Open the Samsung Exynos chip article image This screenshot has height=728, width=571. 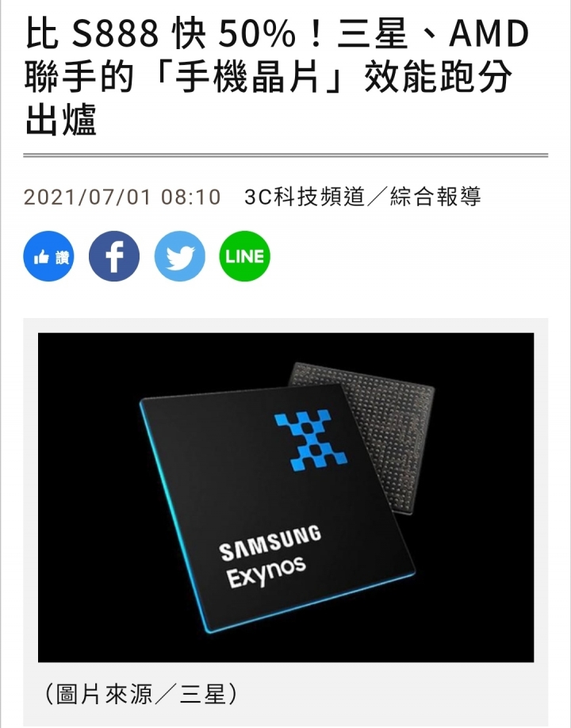click(x=286, y=497)
